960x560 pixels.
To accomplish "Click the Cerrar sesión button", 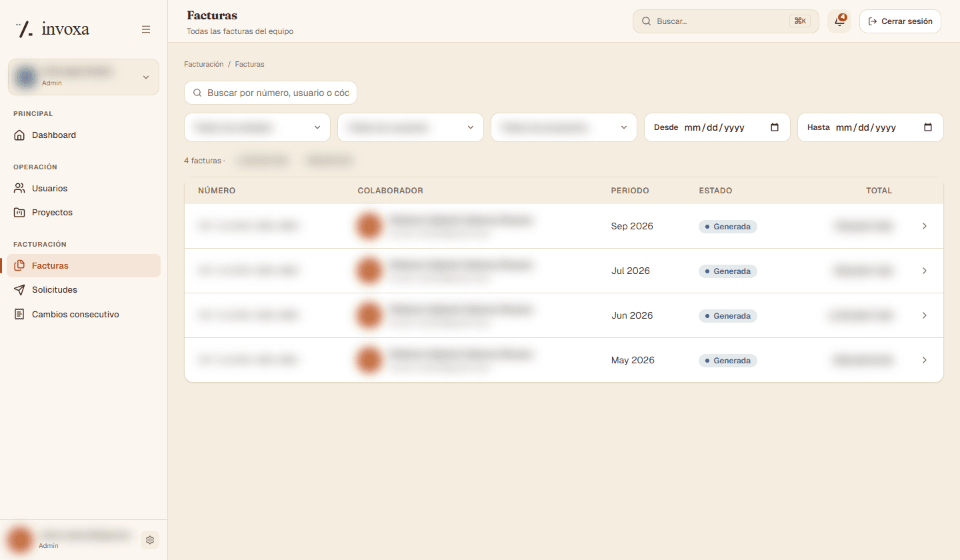I will (x=900, y=21).
